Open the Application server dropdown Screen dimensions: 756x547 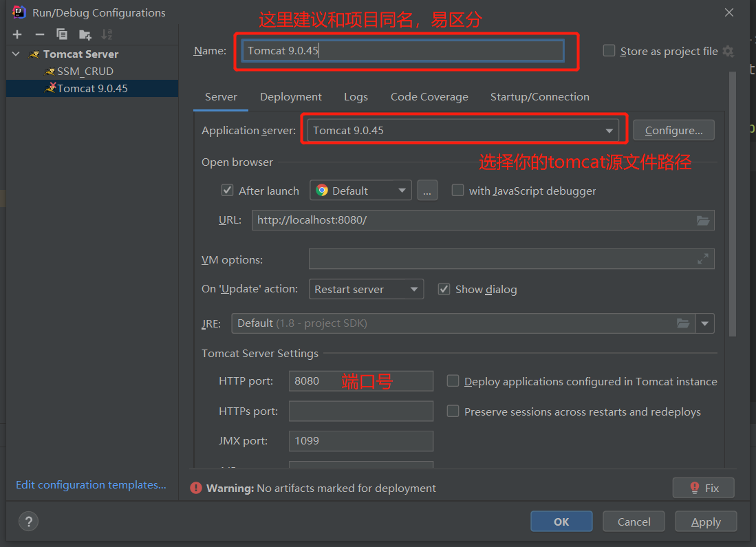point(463,130)
